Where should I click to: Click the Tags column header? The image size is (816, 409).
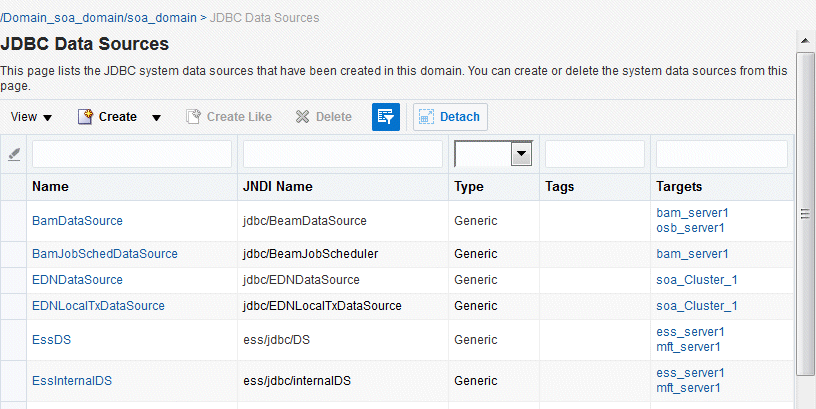click(x=560, y=187)
